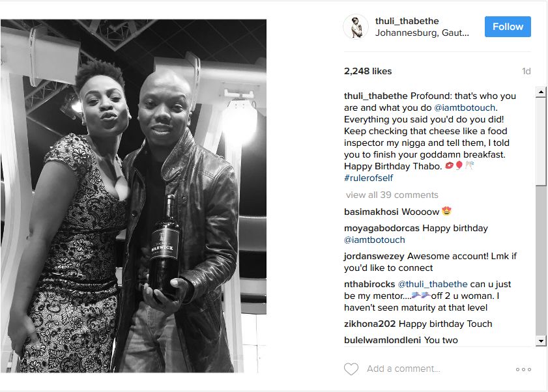Open the three-dots more options menu
Image resolution: width=548 pixels, height=392 pixels.
click(523, 369)
